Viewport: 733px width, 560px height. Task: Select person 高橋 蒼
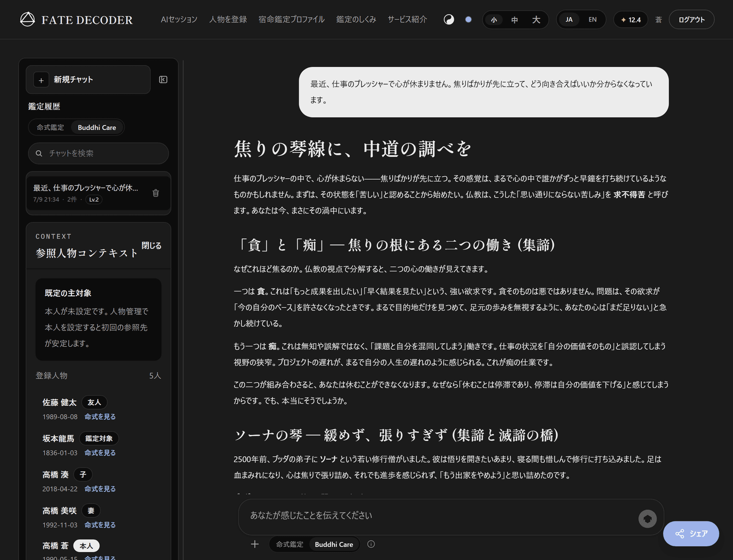coord(55,546)
